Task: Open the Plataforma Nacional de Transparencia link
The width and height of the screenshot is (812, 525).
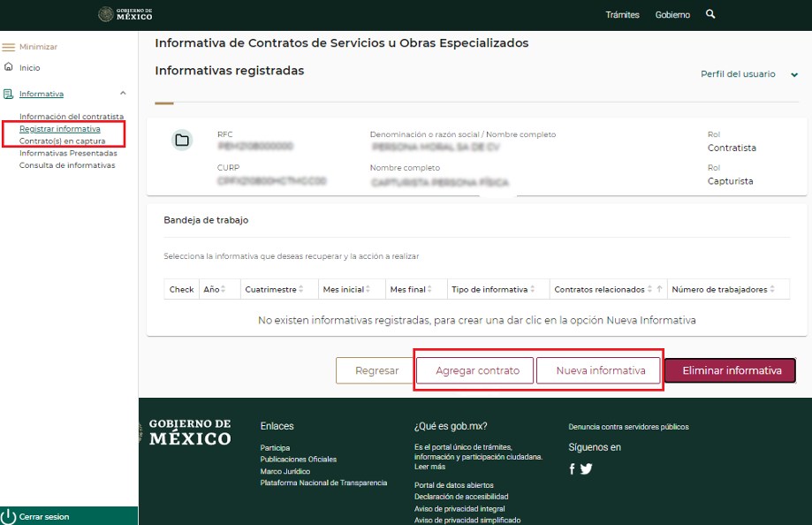Action: pyautogui.click(x=323, y=483)
